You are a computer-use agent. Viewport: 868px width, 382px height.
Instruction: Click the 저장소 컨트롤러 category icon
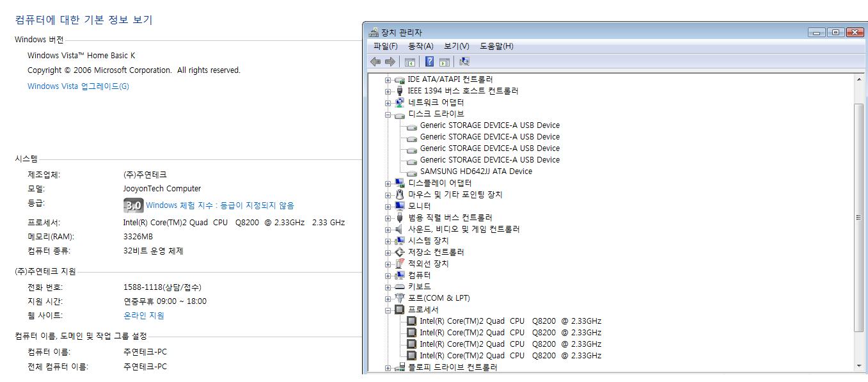(400, 252)
